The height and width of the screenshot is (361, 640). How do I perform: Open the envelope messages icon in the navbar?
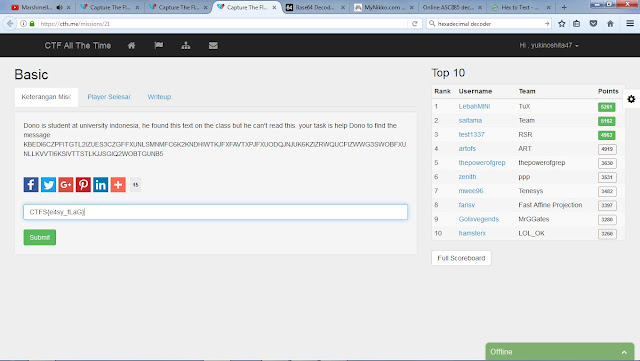tap(213, 45)
